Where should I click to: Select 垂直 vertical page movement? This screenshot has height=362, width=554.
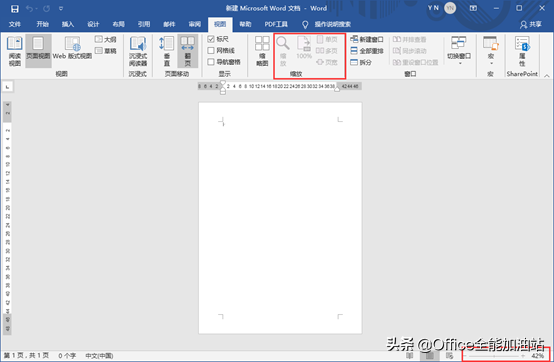pyautogui.click(x=166, y=51)
